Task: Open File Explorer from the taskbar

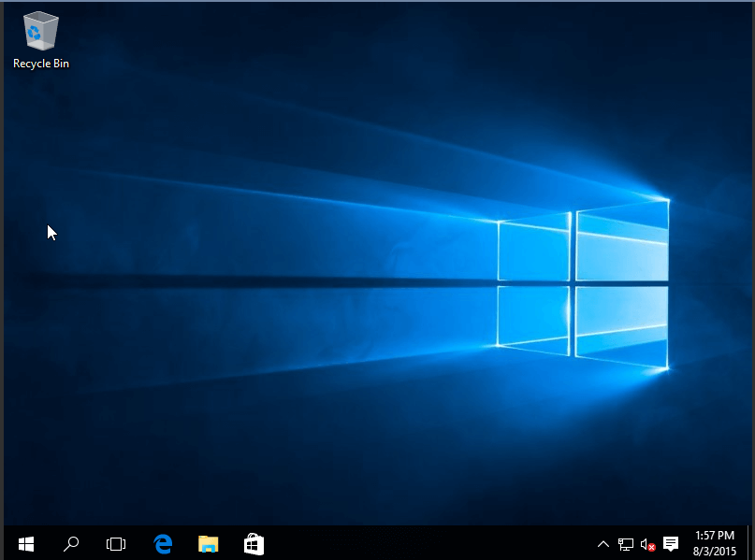Action: pyautogui.click(x=208, y=543)
